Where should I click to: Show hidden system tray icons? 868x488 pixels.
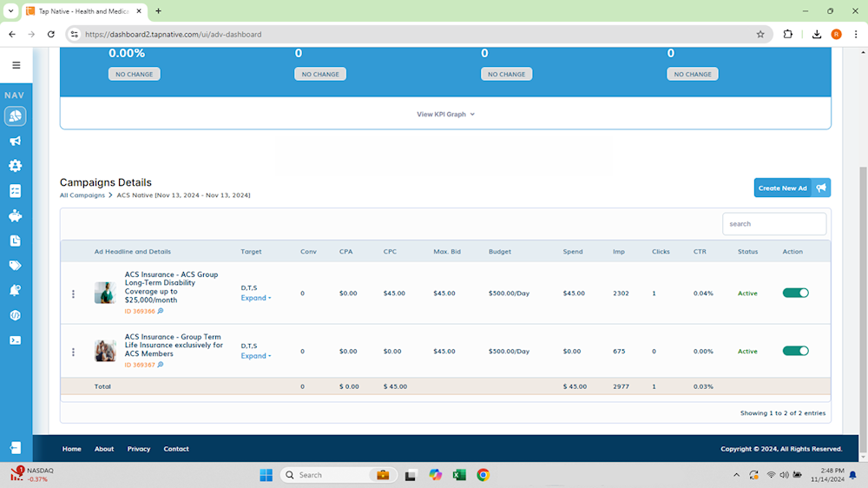point(736,475)
